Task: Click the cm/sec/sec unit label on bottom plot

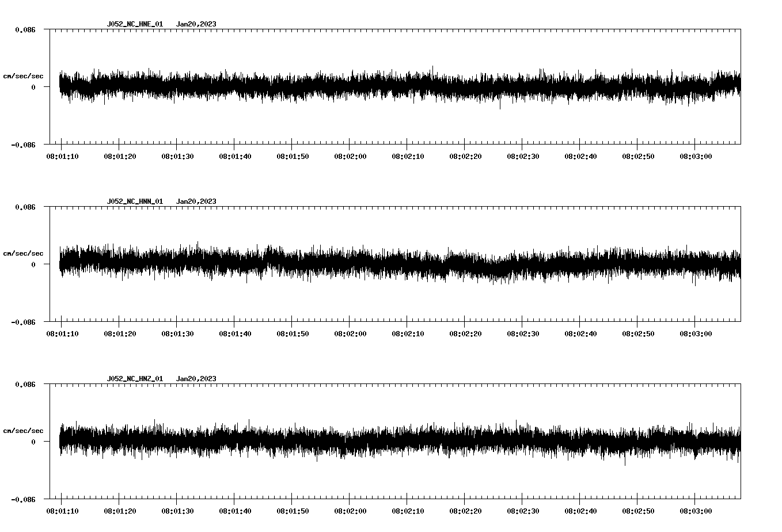Action: [23, 430]
